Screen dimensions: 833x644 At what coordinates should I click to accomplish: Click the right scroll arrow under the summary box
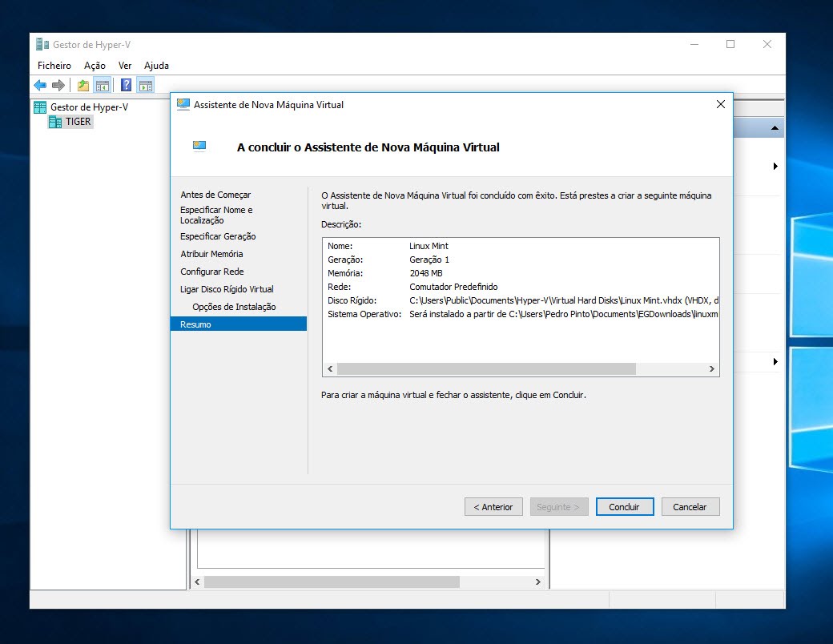coord(712,369)
